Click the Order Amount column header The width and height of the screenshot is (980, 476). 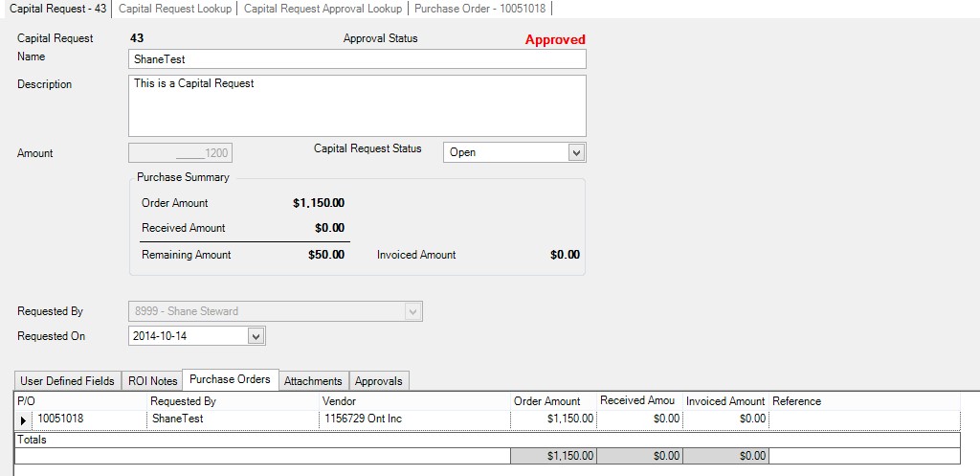pyautogui.click(x=546, y=401)
